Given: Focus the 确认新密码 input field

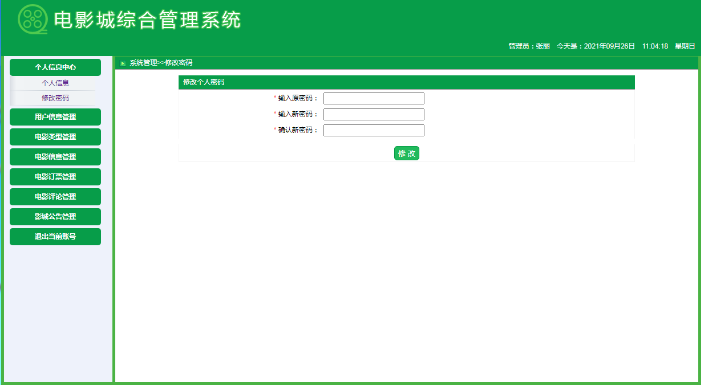Looking at the screenshot, I should (x=374, y=131).
